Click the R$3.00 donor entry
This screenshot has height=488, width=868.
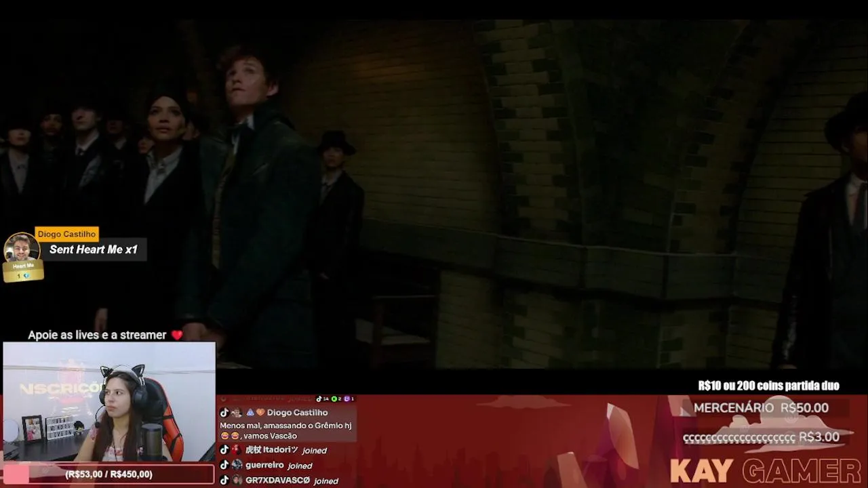(x=761, y=437)
